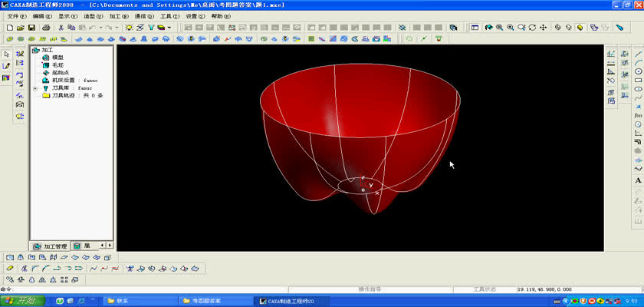Select 刀具轨迹 : 共 0 条 item
Image resolution: width=644 pixels, height=307 pixels.
coord(77,95)
